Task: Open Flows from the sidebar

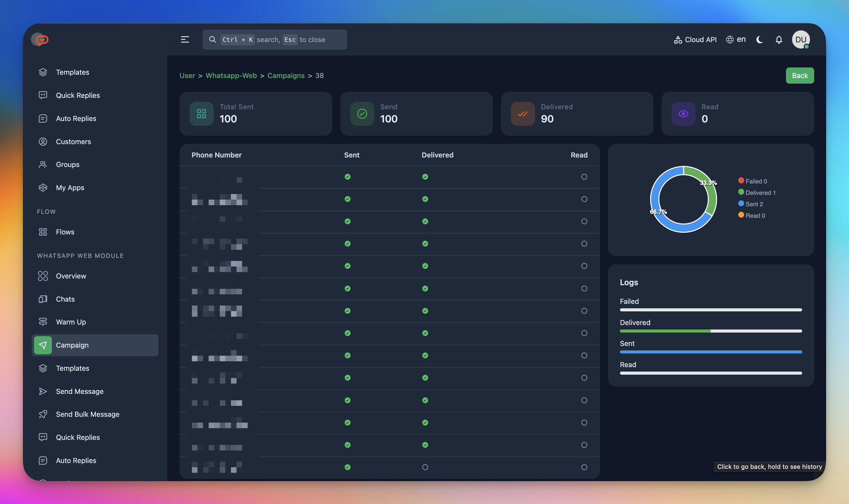Action: point(65,232)
